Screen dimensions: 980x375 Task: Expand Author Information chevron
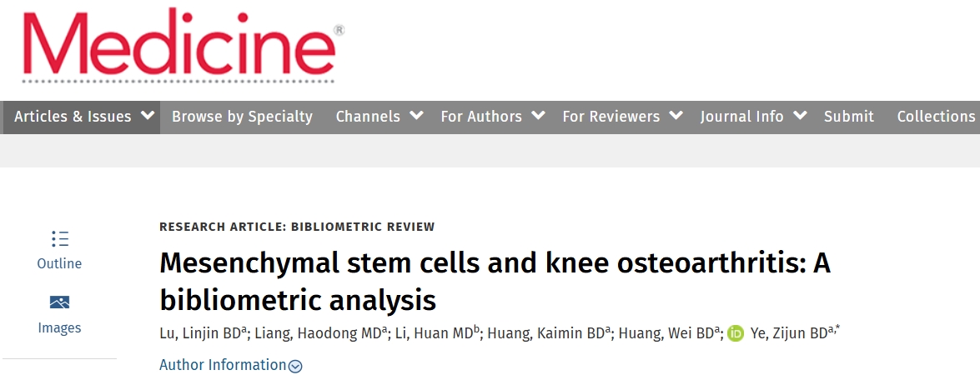coord(295,366)
